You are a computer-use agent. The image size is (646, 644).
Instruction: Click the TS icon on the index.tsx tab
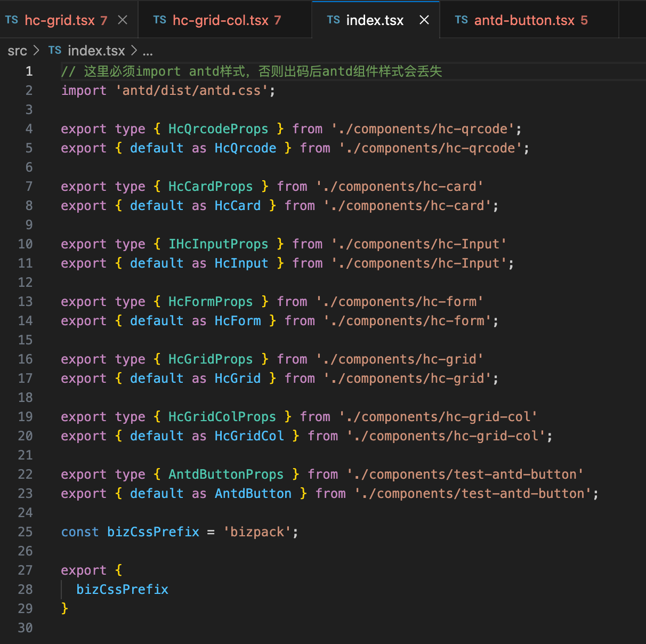334,20
